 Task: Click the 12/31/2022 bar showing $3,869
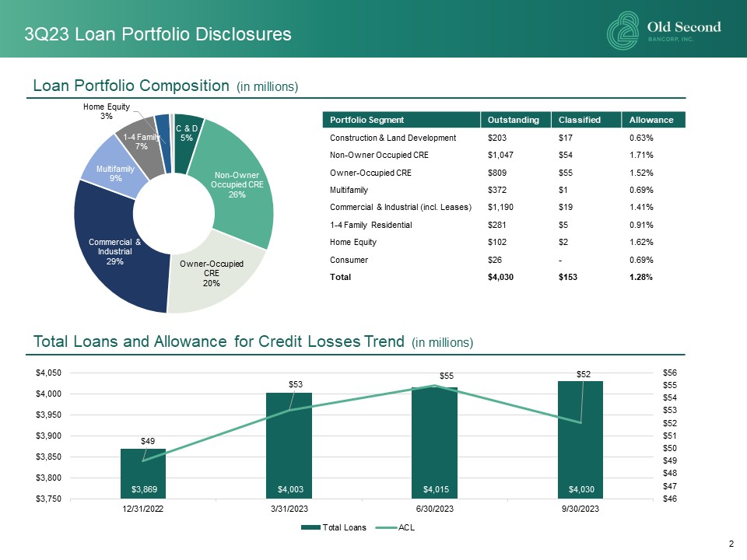pyautogui.click(x=143, y=474)
